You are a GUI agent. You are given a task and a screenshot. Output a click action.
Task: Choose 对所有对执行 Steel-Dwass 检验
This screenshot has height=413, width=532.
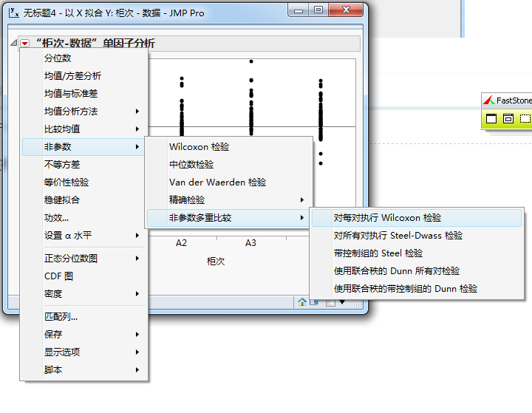pos(398,236)
